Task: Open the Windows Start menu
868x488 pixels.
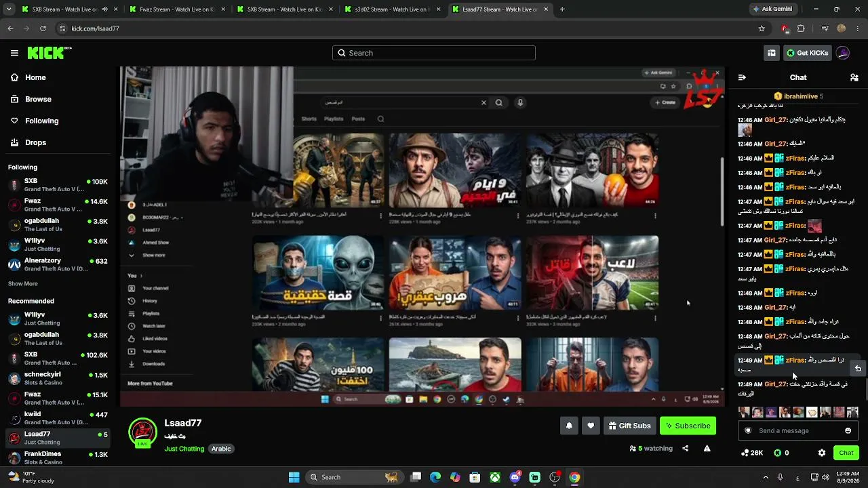Action: [x=294, y=477]
